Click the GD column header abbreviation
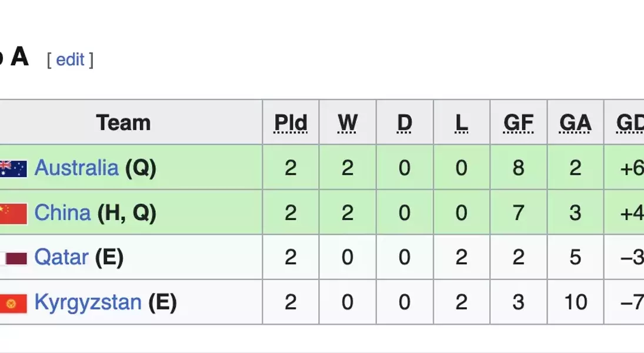Screen dimensions: 644x353 pyautogui.click(x=630, y=123)
